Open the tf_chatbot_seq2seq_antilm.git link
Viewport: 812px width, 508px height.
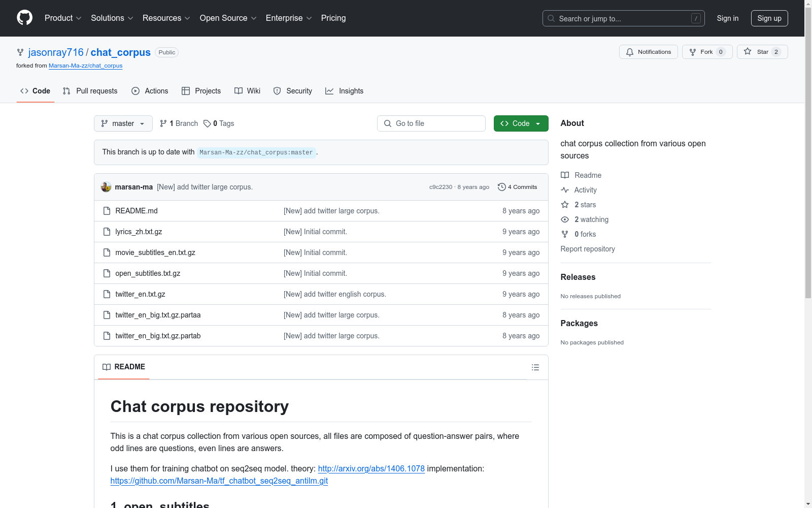pos(219,481)
